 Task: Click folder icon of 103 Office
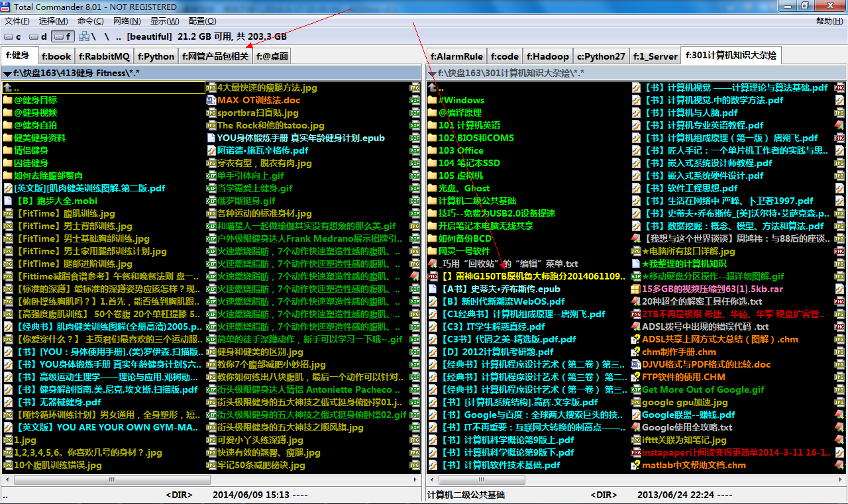(432, 150)
